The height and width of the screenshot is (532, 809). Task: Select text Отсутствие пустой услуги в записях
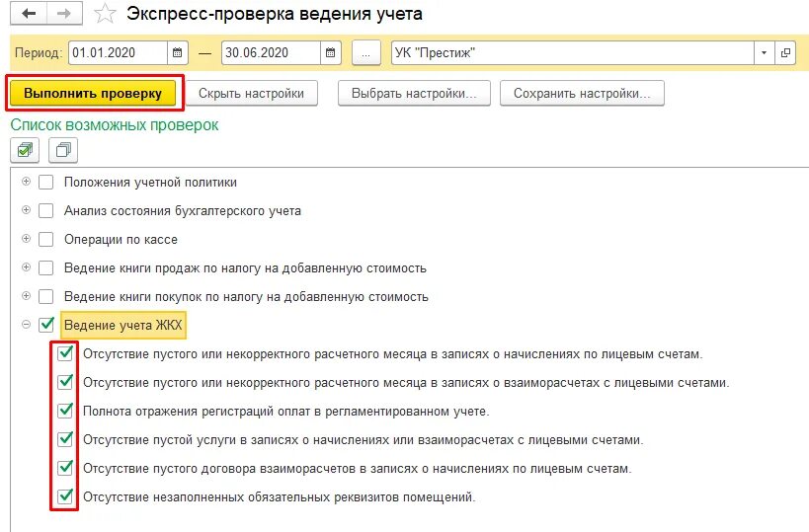(364, 440)
